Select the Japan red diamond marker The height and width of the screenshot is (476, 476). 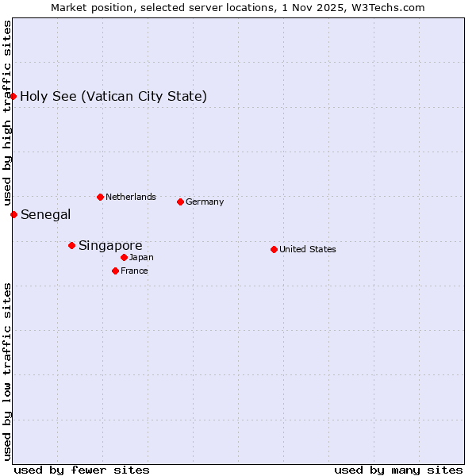click(x=124, y=257)
